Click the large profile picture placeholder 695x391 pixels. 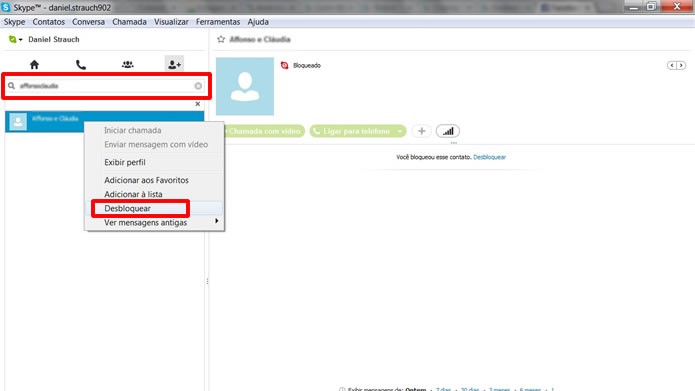(x=245, y=86)
